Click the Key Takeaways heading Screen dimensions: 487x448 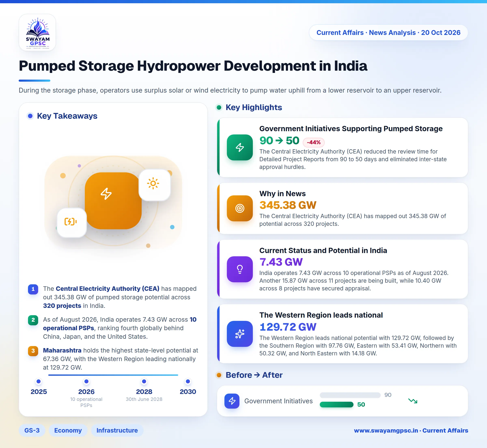point(67,116)
